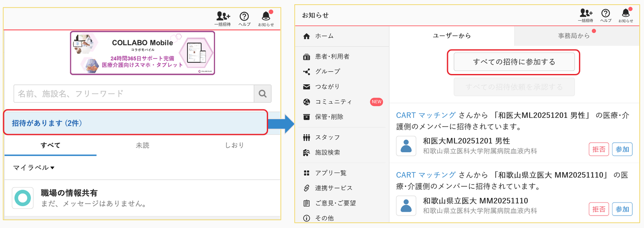Open 職場の情報共有 conversation
Image resolution: width=644 pixels, height=228 pixels.
tap(142, 198)
